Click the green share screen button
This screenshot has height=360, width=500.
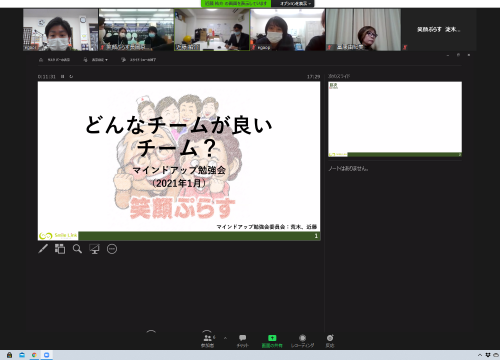(x=272, y=341)
